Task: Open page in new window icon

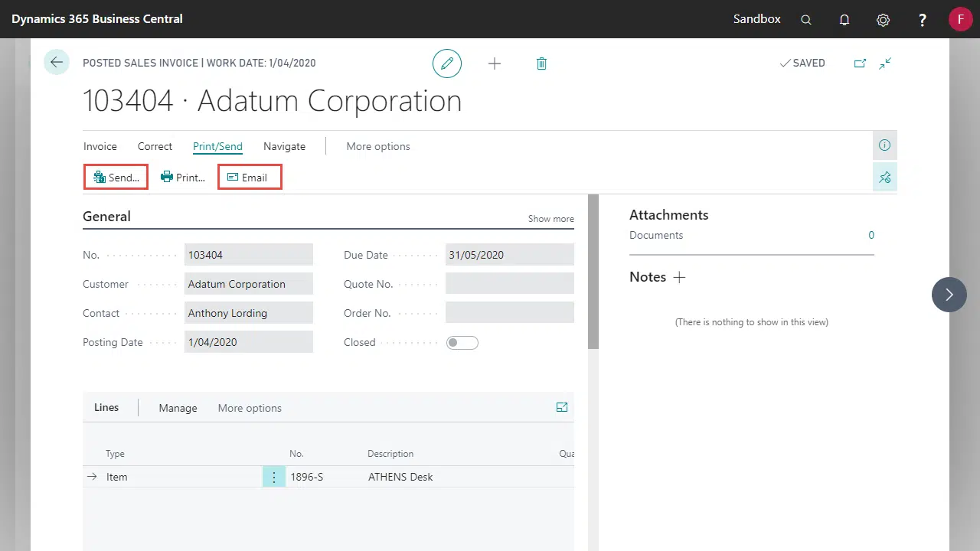Action: click(x=860, y=64)
